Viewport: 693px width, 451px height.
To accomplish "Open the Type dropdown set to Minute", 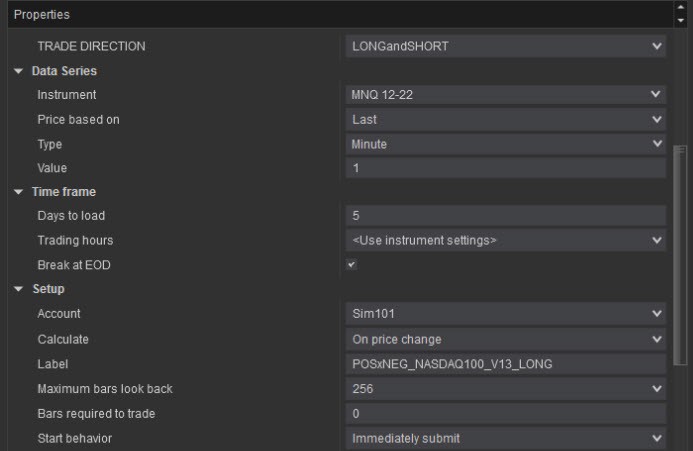I will point(505,144).
